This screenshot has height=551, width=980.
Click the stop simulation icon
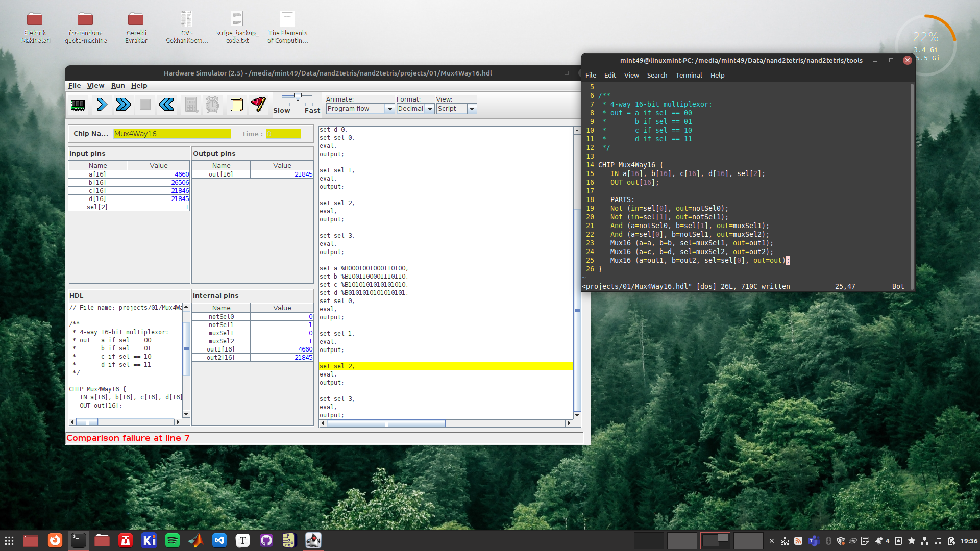coord(145,104)
